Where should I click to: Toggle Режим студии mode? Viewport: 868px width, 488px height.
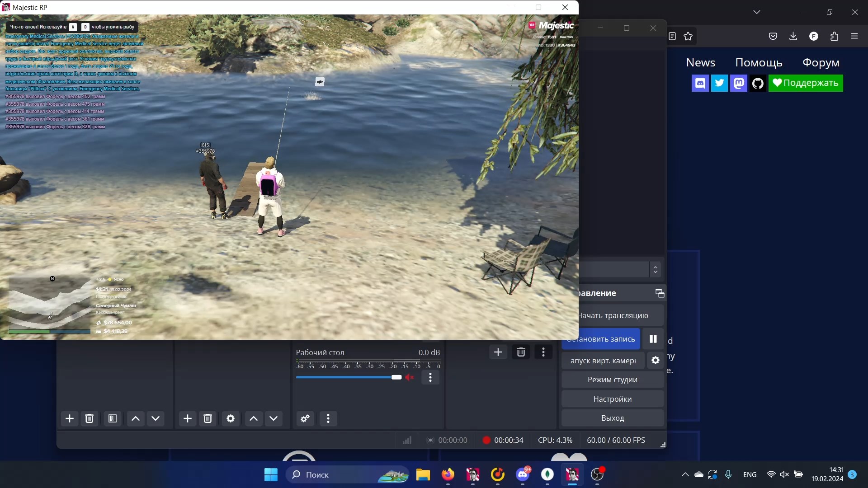point(612,380)
